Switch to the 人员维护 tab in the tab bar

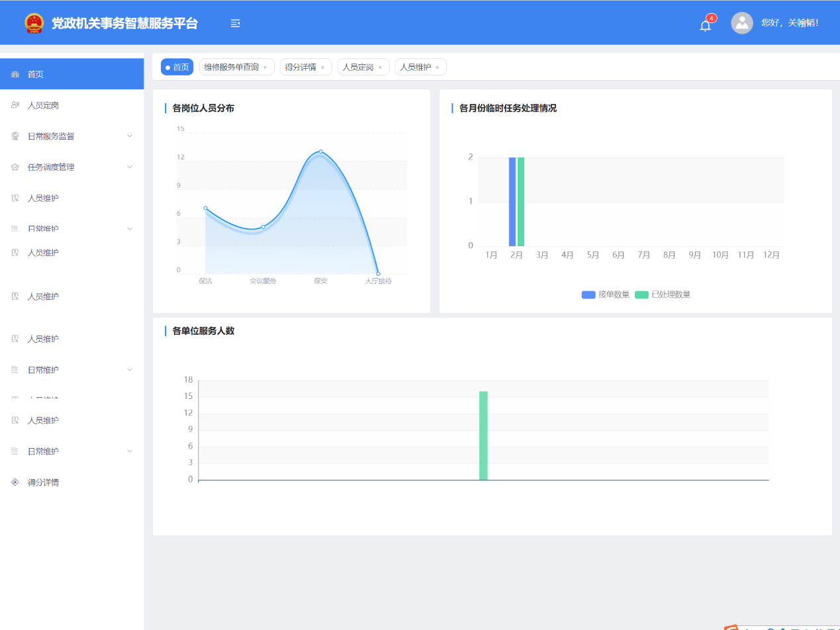[415, 67]
